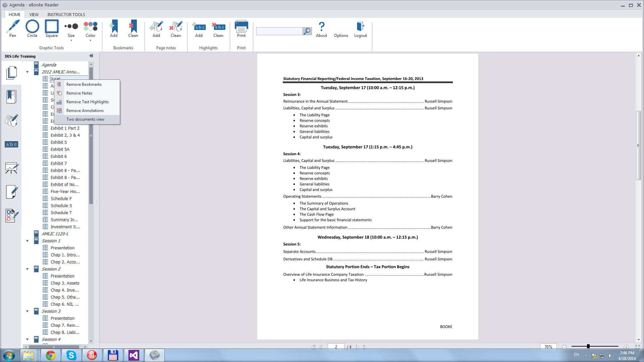Open Google Chrome from the taskbar

[51, 355]
